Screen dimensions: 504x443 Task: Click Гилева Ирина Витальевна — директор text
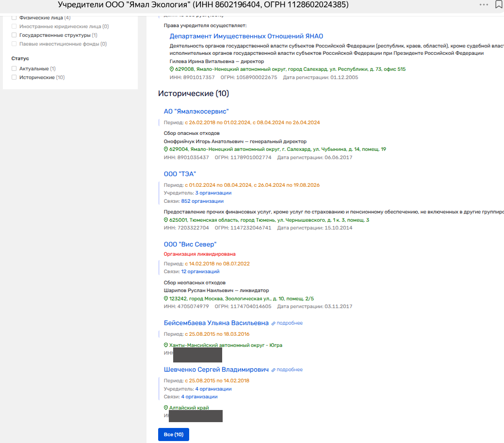[217, 62]
